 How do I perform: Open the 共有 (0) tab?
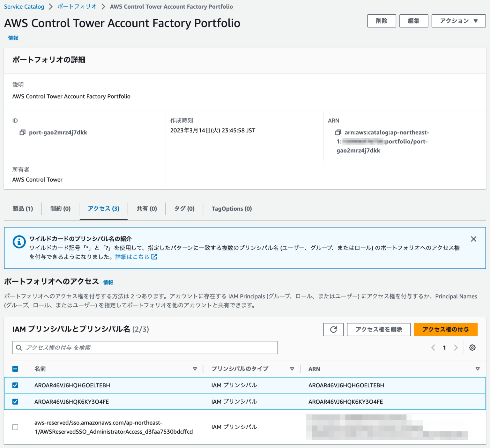[147, 209]
